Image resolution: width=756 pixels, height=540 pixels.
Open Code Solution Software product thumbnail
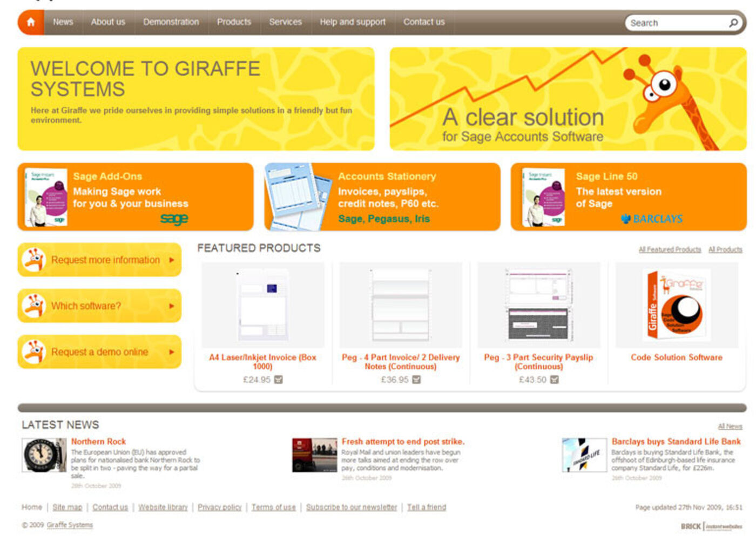coord(676,305)
